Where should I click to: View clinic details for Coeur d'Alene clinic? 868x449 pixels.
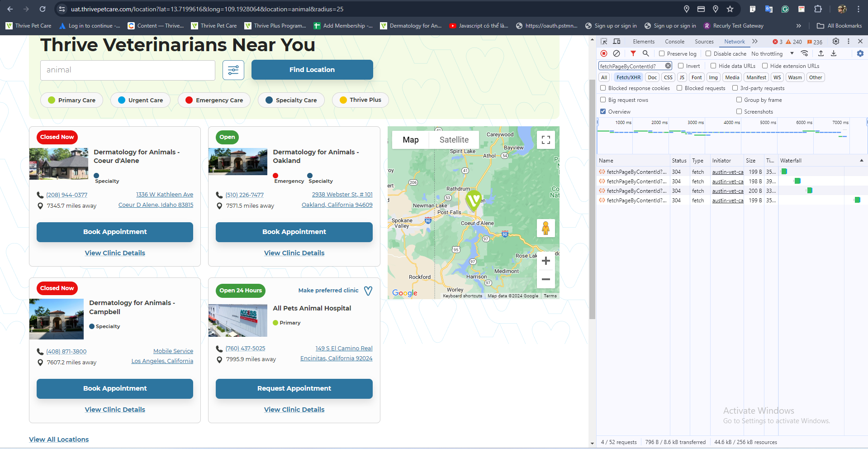click(x=115, y=253)
